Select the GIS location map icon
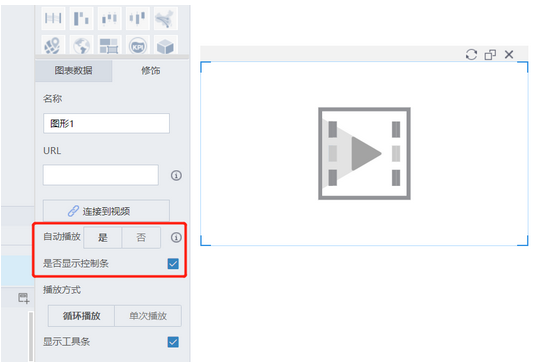 pos(53,45)
